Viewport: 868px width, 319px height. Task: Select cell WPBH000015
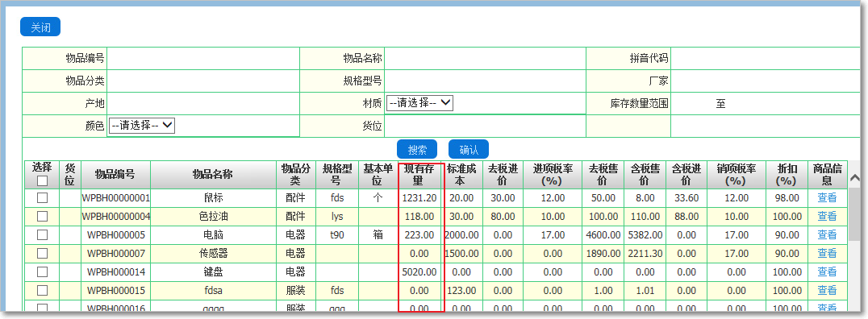115,291
